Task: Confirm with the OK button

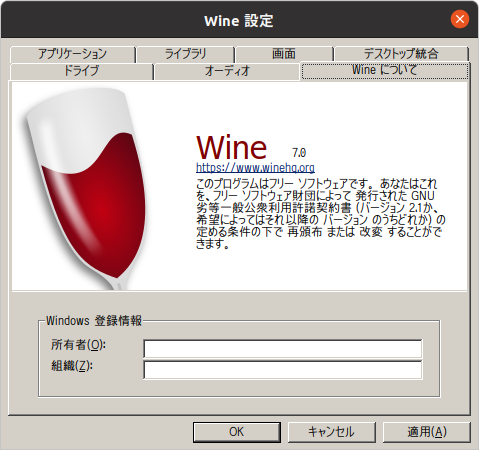Action: 237,432
